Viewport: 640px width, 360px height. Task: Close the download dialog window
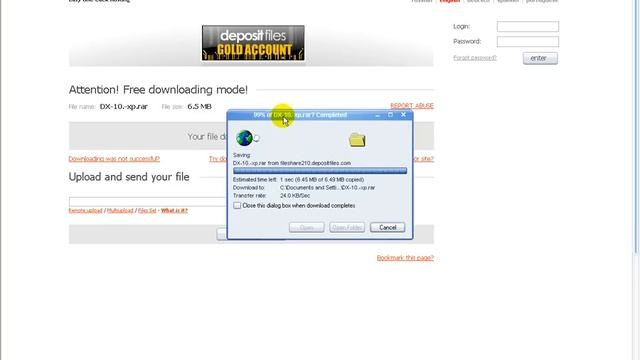coord(403,115)
